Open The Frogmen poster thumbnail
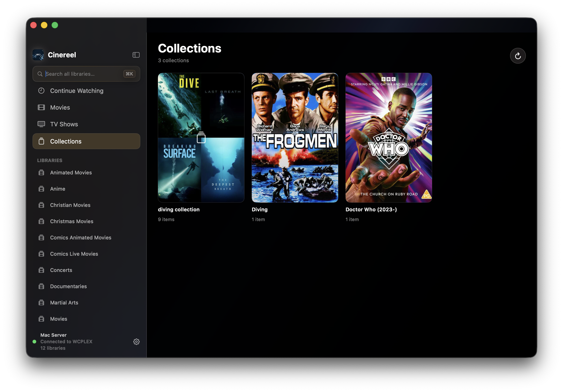 pos(295,137)
